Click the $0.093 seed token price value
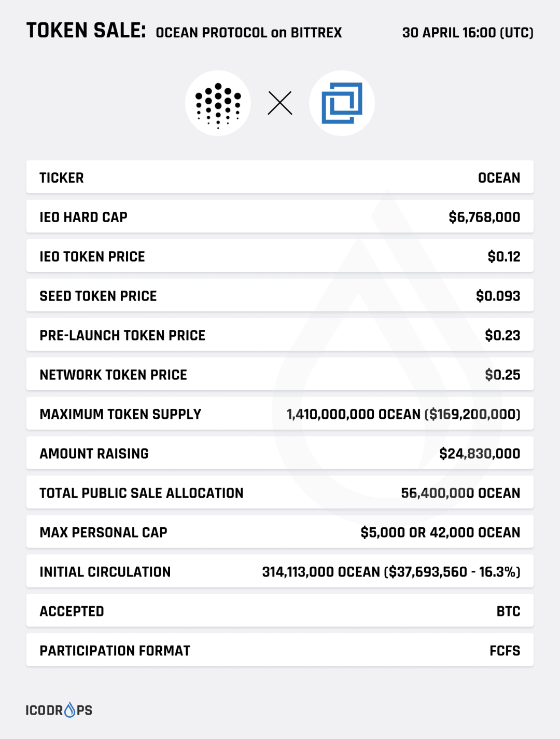This screenshot has height=739, width=560. 498,296
